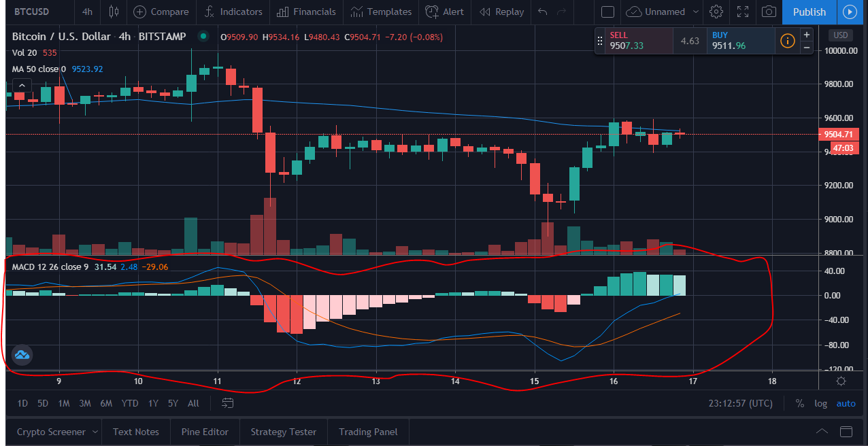Switch to the Pine Editor tab
Screen dimensions: 868x446
click(x=204, y=431)
